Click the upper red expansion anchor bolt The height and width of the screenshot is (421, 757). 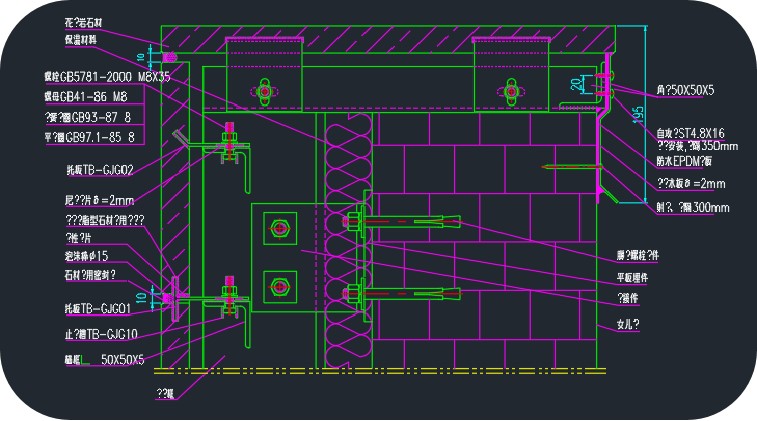[410, 220]
